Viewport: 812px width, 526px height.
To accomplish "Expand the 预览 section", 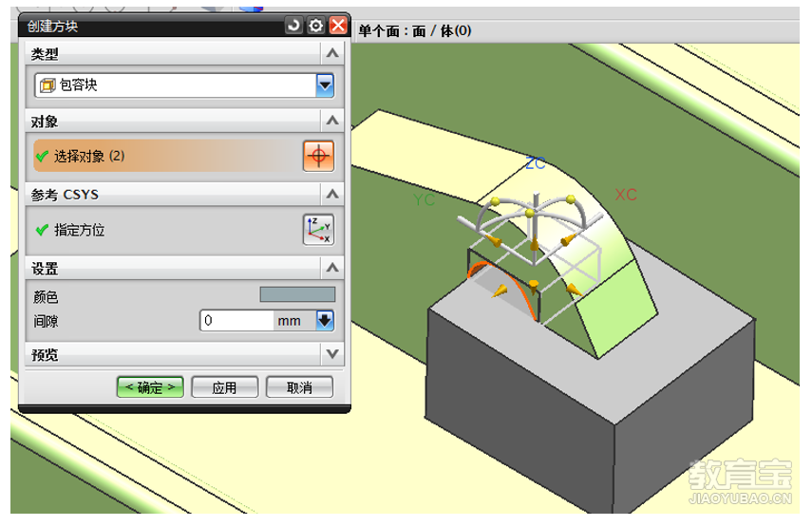I will click(332, 354).
